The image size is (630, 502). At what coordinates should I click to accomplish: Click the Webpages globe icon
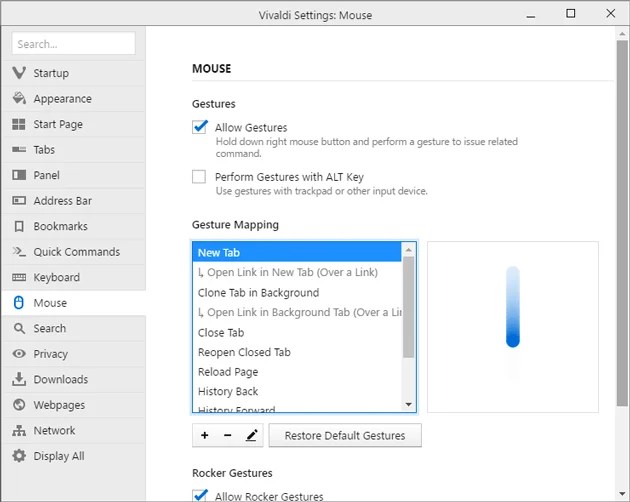[19, 404]
